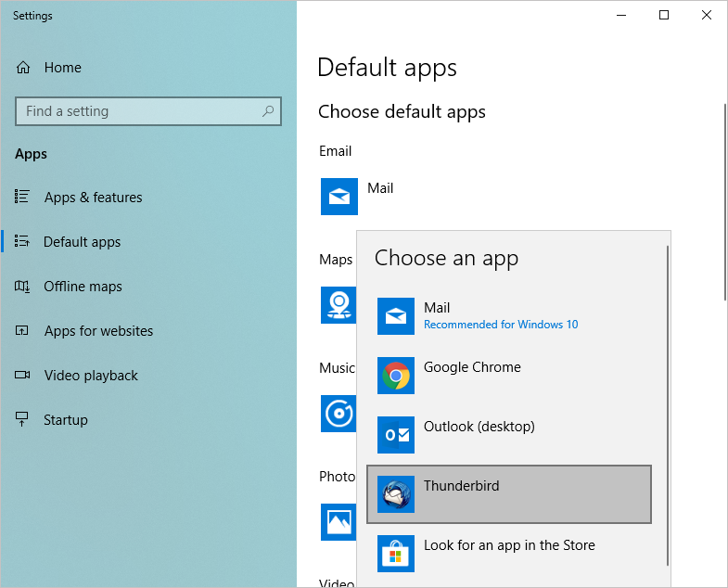Choose the Google Chrome icon
This screenshot has height=588, width=728.
[x=396, y=376]
